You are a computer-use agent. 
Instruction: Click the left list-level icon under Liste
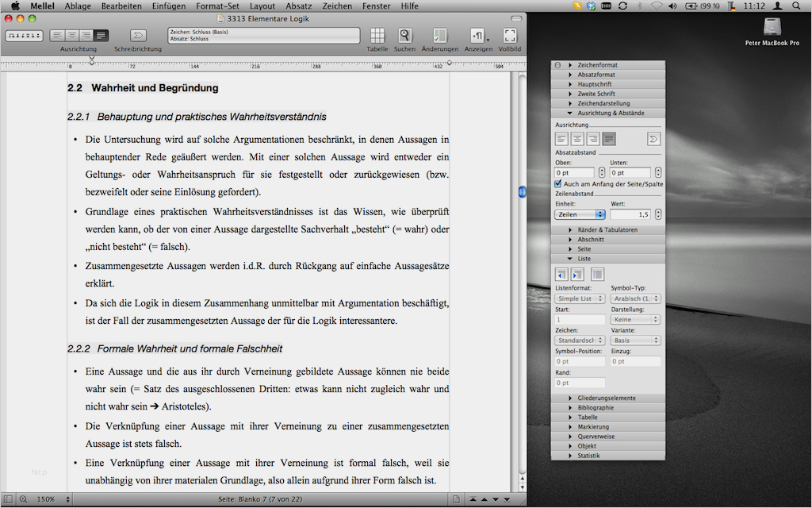(x=561, y=274)
